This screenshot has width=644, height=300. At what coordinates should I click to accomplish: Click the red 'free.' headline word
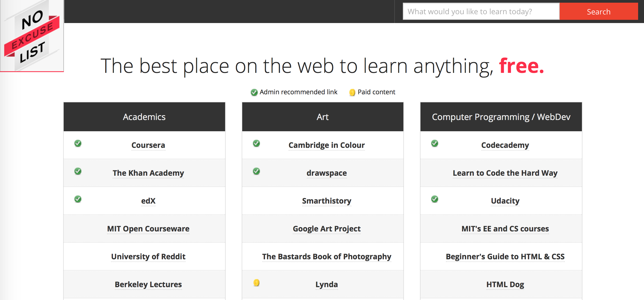(521, 66)
